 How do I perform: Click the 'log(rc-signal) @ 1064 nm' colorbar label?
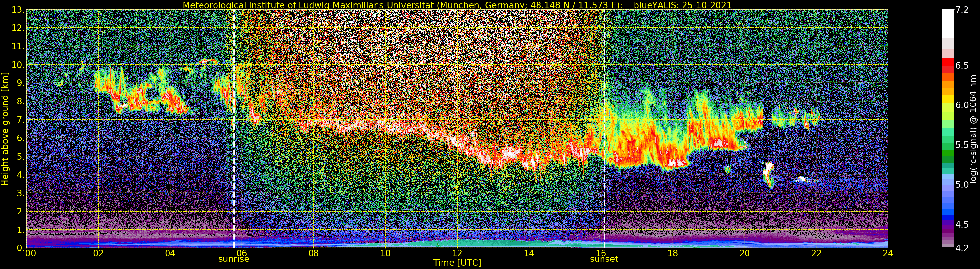[x=974, y=129]
